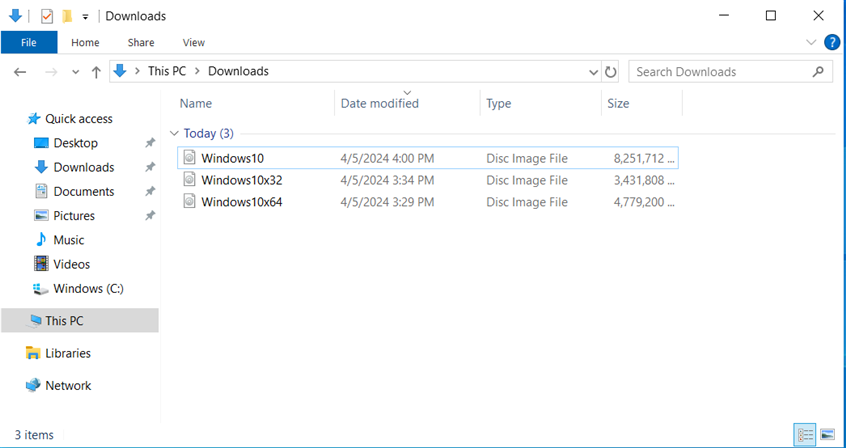846x448 pixels.
Task: Open Desktop in the navigation pane
Action: point(76,143)
